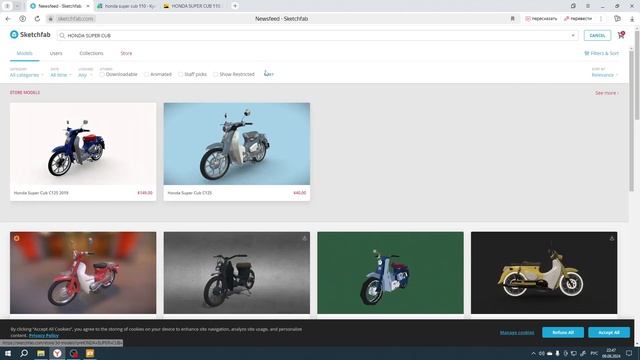The width and height of the screenshot is (640, 360).
Task: Reload the page with refresh icon
Action: tap(37, 19)
